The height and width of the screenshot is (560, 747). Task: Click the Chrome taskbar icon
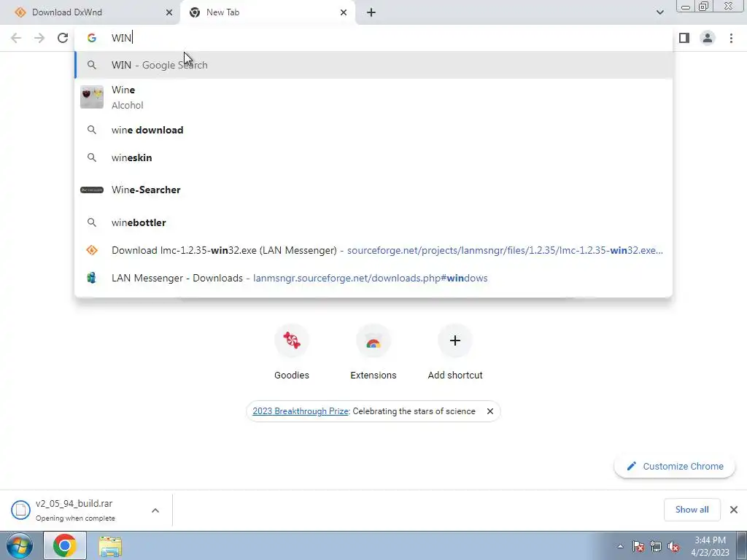click(x=65, y=545)
